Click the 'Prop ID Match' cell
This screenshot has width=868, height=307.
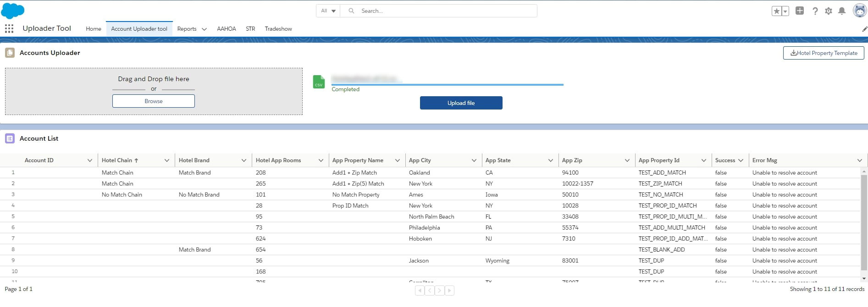[x=350, y=206]
